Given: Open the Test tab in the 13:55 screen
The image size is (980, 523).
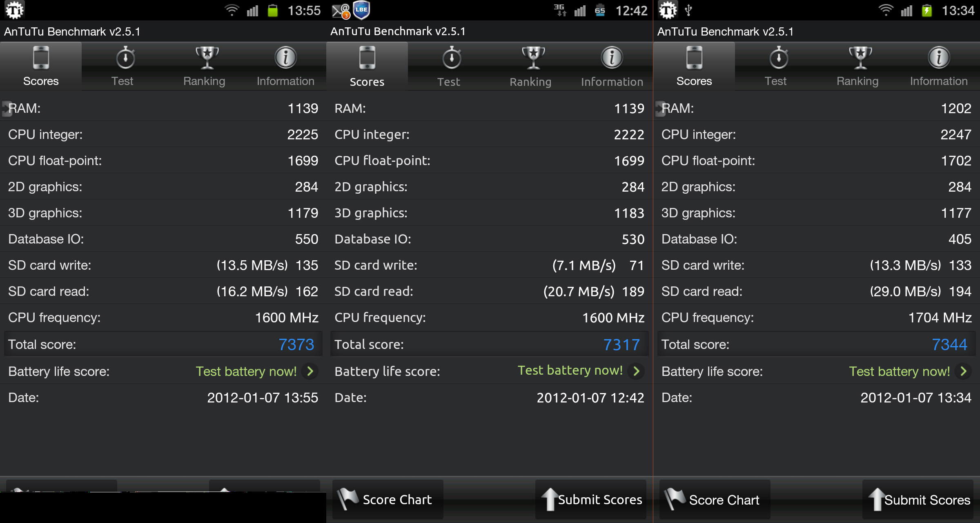Looking at the screenshot, I should pos(122,66).
